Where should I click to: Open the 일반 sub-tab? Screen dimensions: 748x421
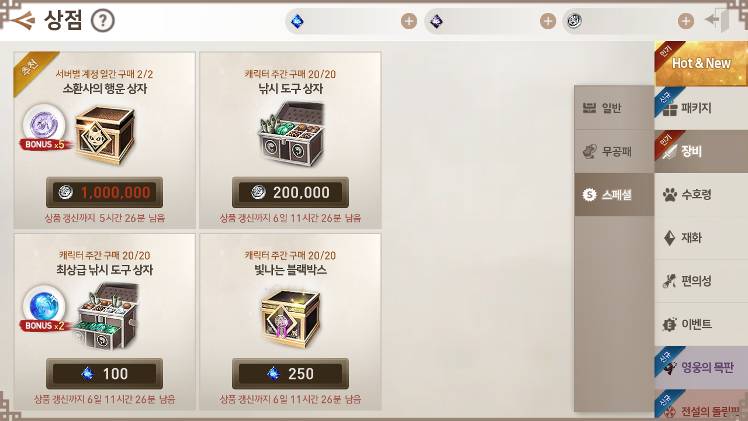pos(614,108)
